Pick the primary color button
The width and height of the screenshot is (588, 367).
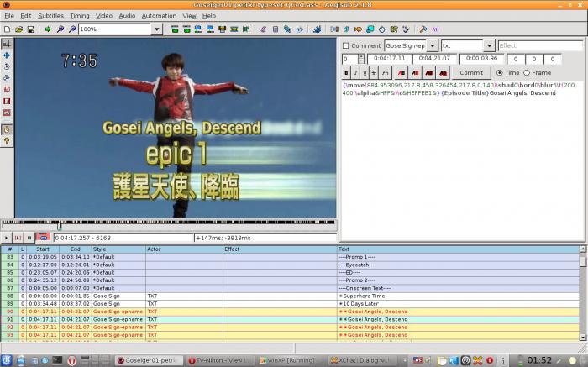402,73
